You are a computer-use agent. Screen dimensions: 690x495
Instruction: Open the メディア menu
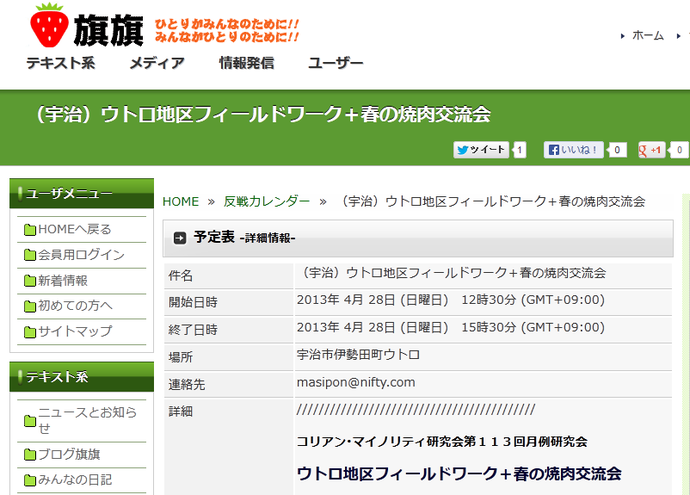click(157, 63)
